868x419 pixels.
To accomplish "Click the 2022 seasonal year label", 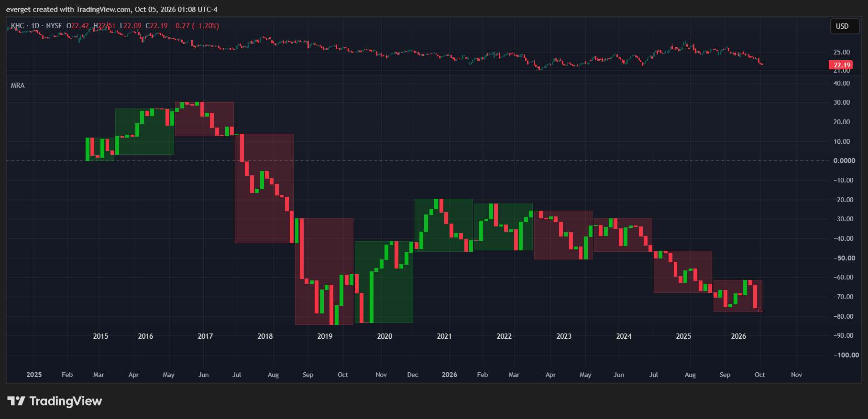I will [x=504, y=336].
